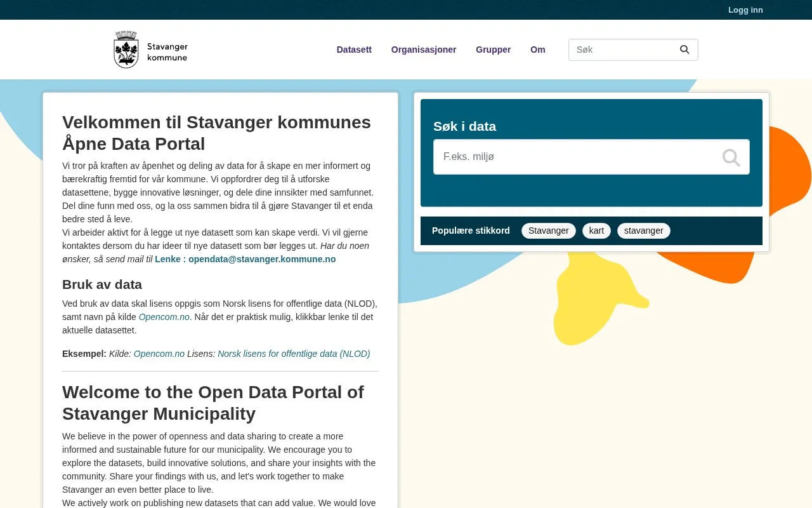Screen dimensions: 812x508
Task: Open the Datasett menu item
Action: (x=354, y=50)
